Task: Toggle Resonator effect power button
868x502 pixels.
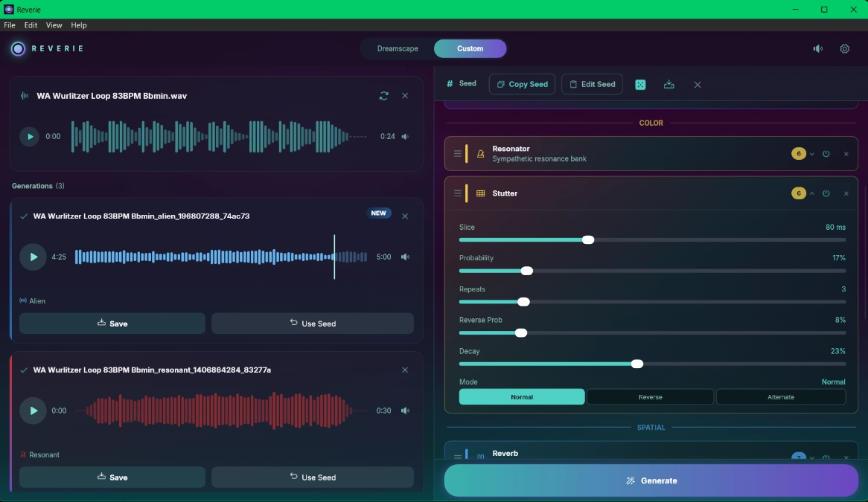Action: [x=826, y=154]
